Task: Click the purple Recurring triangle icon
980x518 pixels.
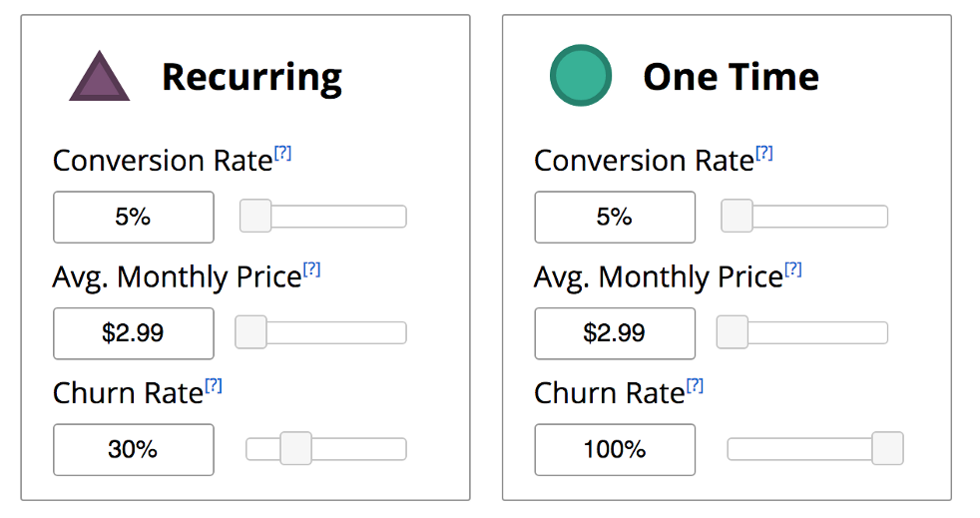Action: [100, 78]
